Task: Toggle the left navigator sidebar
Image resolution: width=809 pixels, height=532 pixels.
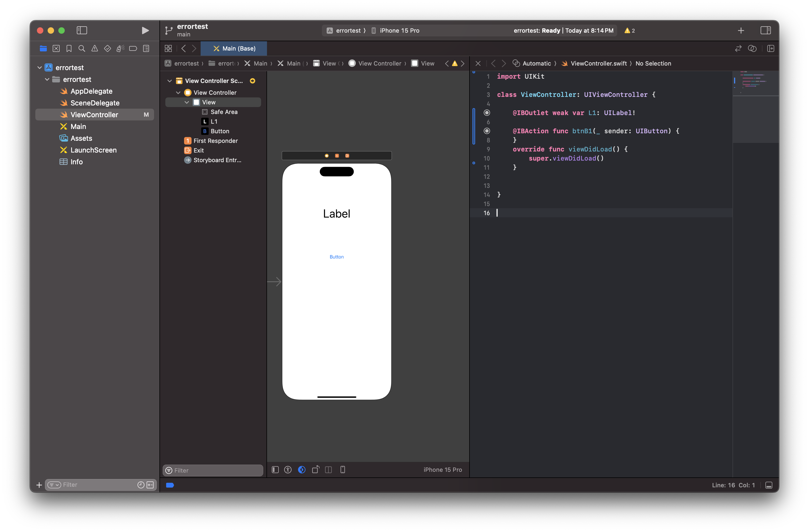Action: [82, 31]
